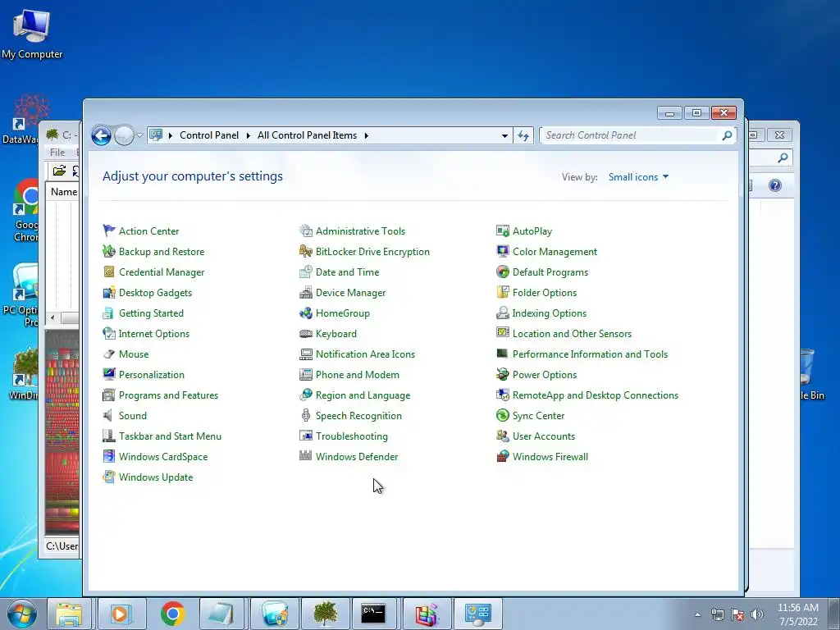Open the Color Management icon

(503, 251)
